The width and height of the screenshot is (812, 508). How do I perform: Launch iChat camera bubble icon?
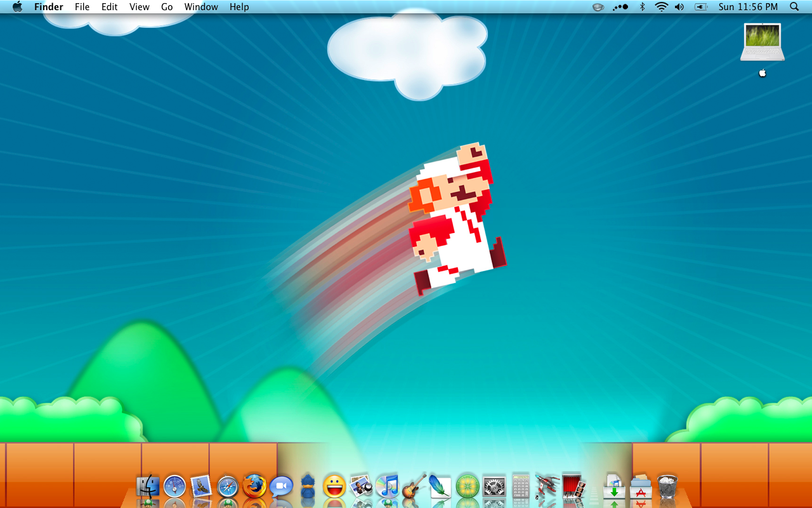pyautogui.click(x=281, y=487)
